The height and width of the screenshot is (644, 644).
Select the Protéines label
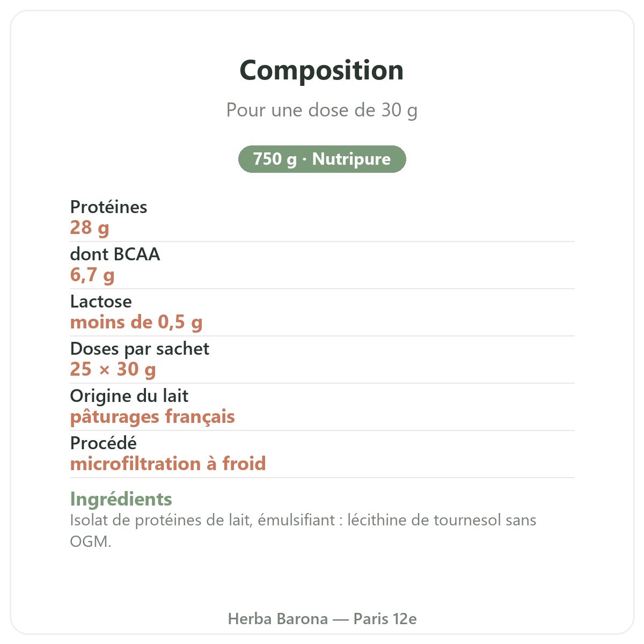pyautogui.click(x=109, y=207)
